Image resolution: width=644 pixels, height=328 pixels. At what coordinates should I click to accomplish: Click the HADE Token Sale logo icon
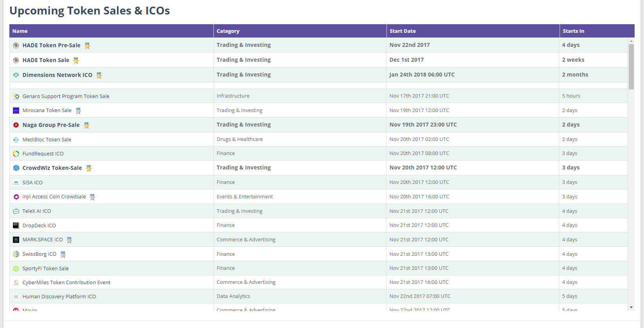pos(16,61)
